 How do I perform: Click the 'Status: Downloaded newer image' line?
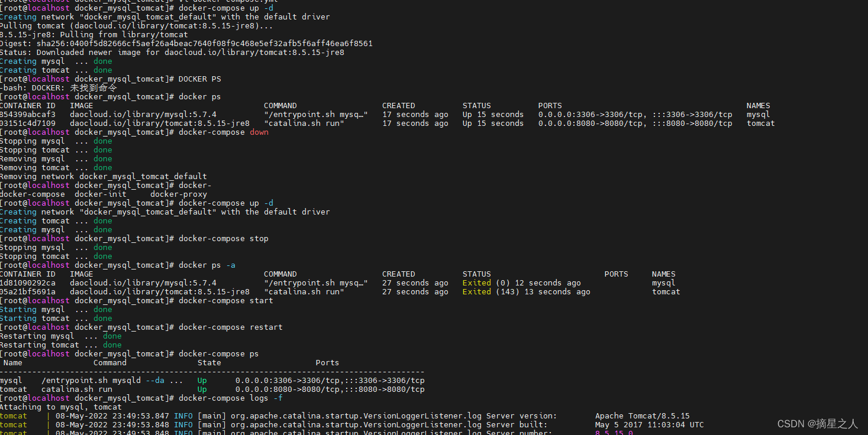pos(172,53)
